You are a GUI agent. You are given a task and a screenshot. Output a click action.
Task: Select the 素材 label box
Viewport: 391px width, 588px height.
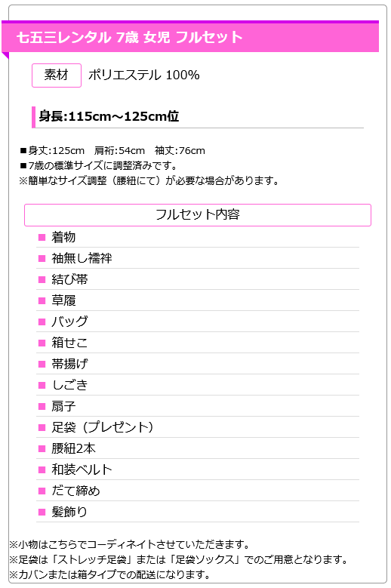[x=57, y=75]
